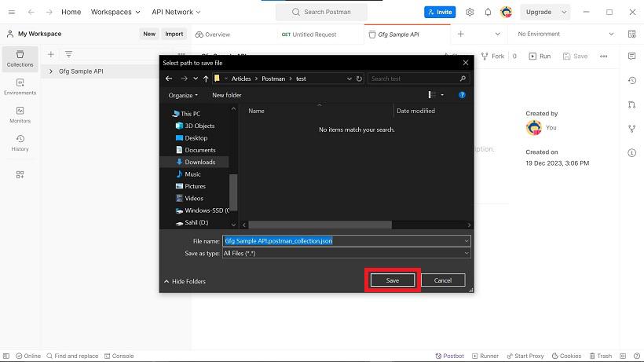The image size is (644, 362).
Task: Click the Save button in dialog
Action: click(x=393, y=280)
